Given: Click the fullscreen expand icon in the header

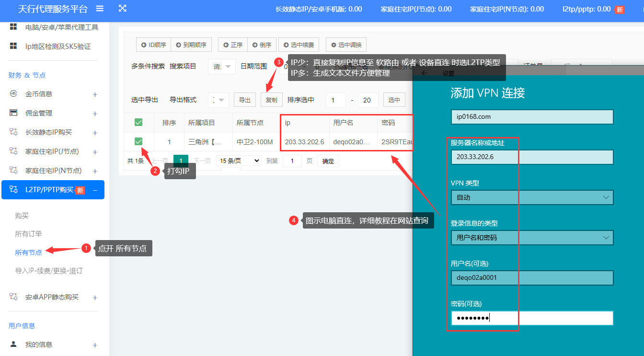Looking at the screenshot, I should tap(123, 8).
